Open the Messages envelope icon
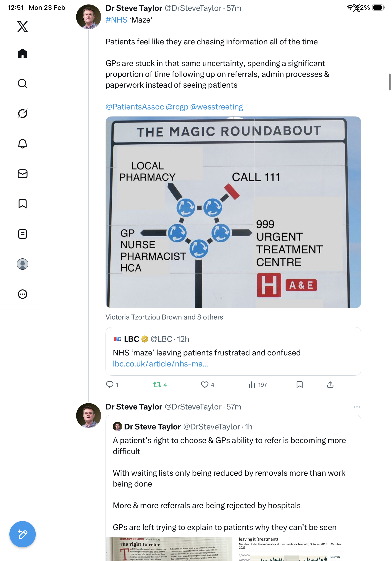The image size is (392, 561). [23, 174]
